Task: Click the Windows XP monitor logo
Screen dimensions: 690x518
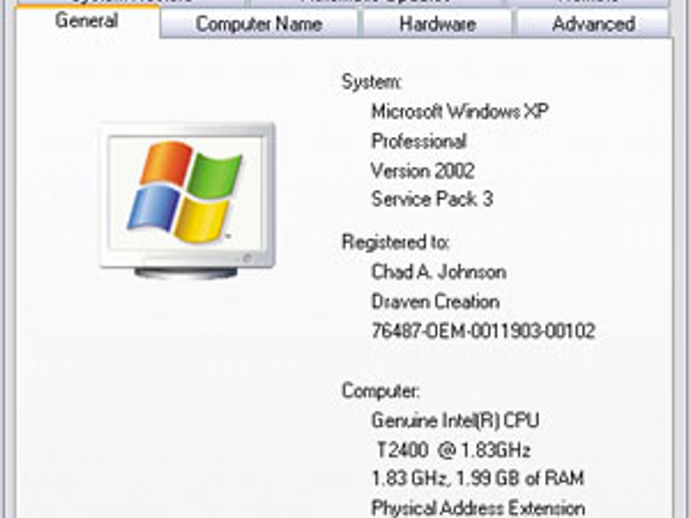Action: (188, 201)
